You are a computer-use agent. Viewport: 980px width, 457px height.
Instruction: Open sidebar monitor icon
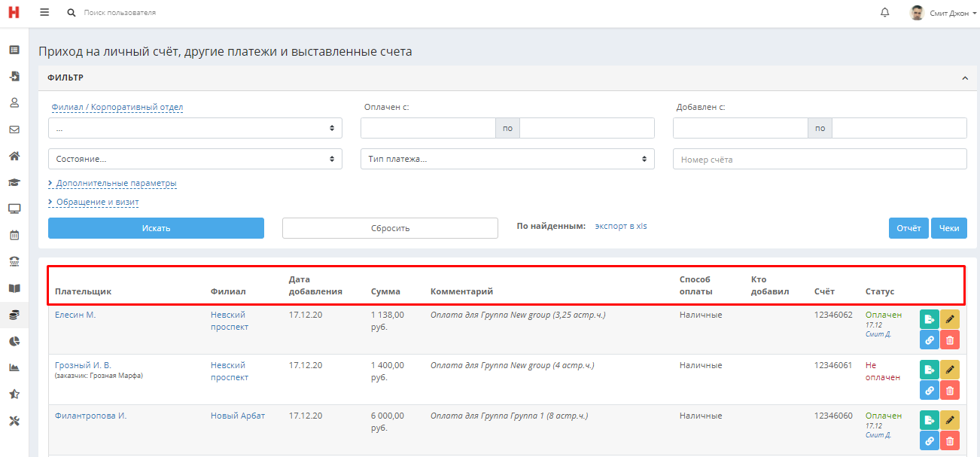point(14,209)
